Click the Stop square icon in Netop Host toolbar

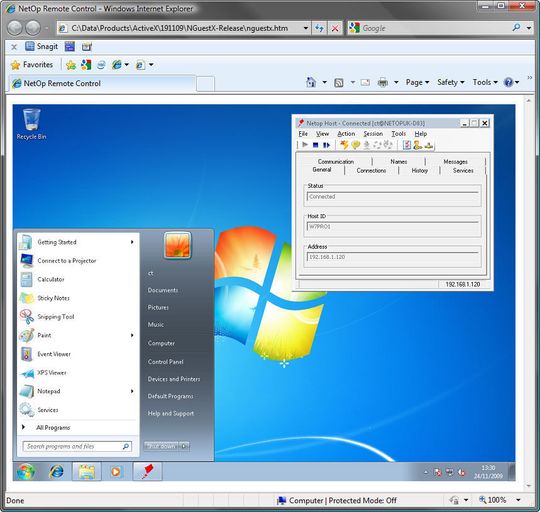(315, 145)
